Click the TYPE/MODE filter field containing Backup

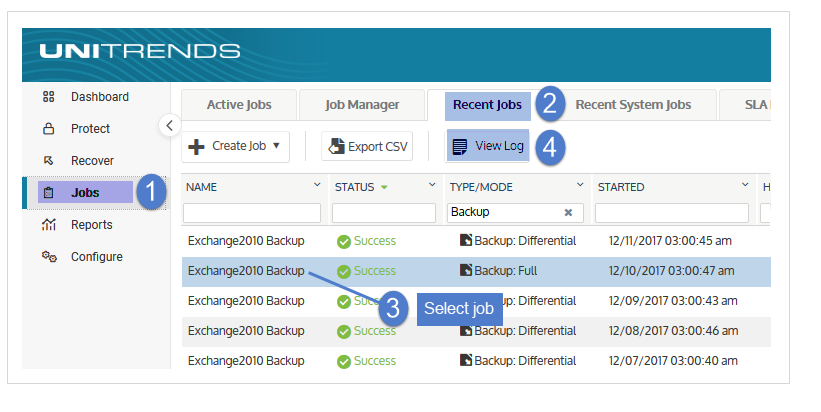[515, 213]
